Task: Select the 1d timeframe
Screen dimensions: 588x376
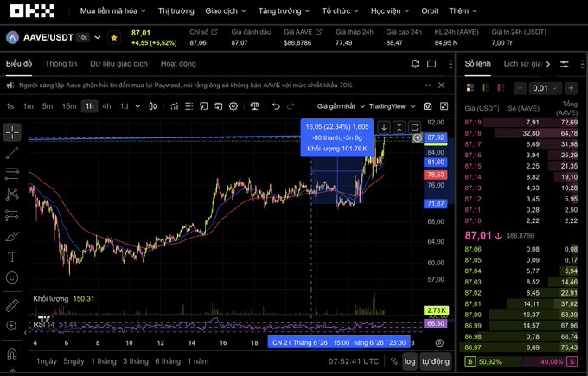Action: pyautogui.click(x=125, y=106)
